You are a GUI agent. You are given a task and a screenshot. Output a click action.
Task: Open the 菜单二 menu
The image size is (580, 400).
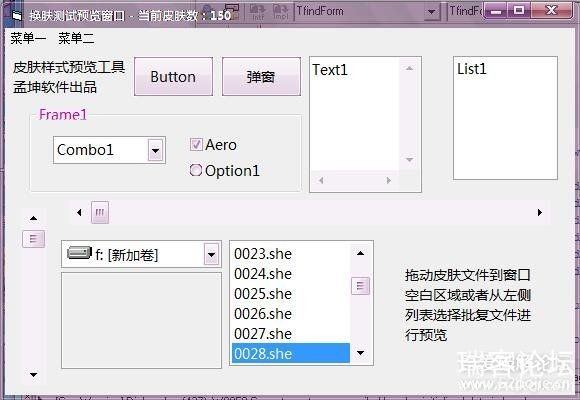coord(76,38)
